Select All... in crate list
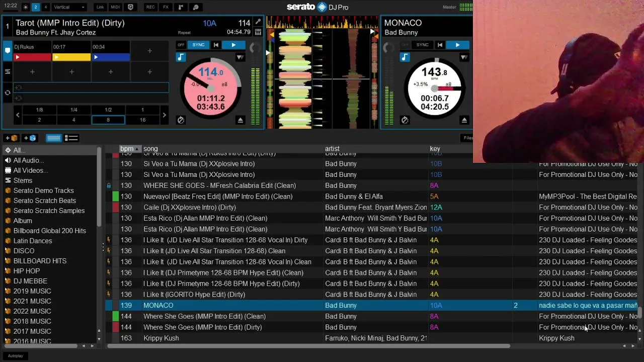Image resolution: width=644 pixels, height=362 pixels. 50,150
